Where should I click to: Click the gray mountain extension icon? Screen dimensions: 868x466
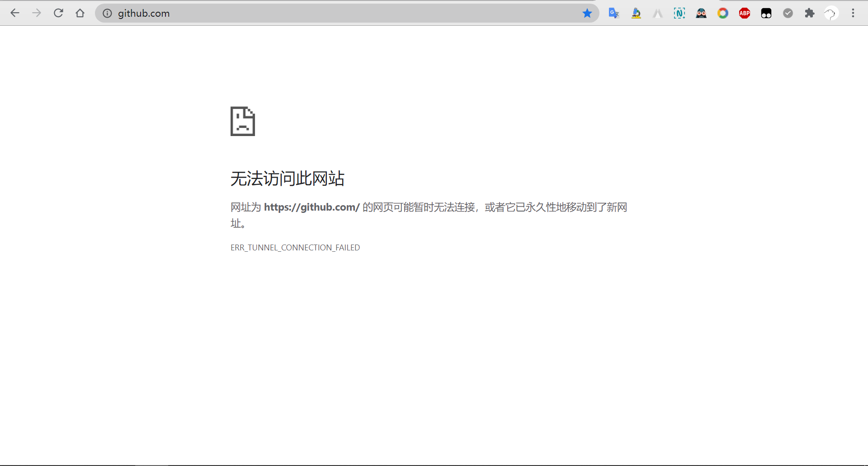[658, 13]
